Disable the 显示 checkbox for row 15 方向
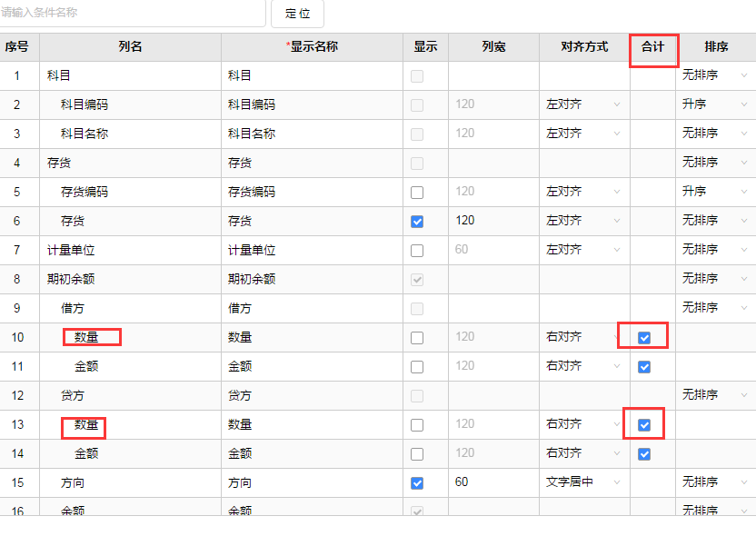Image resolution: width=756 pixels, height=536 pixels. click(417, 483)
